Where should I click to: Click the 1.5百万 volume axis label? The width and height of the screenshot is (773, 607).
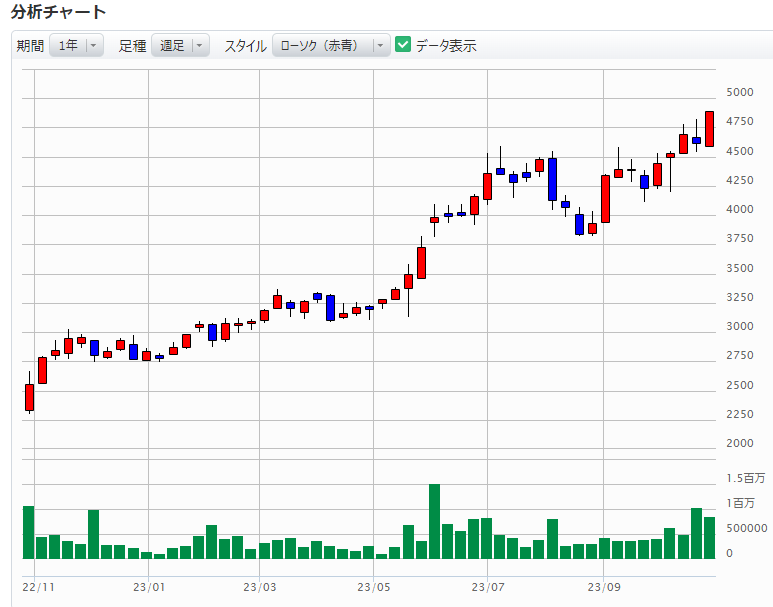[745, 478]
